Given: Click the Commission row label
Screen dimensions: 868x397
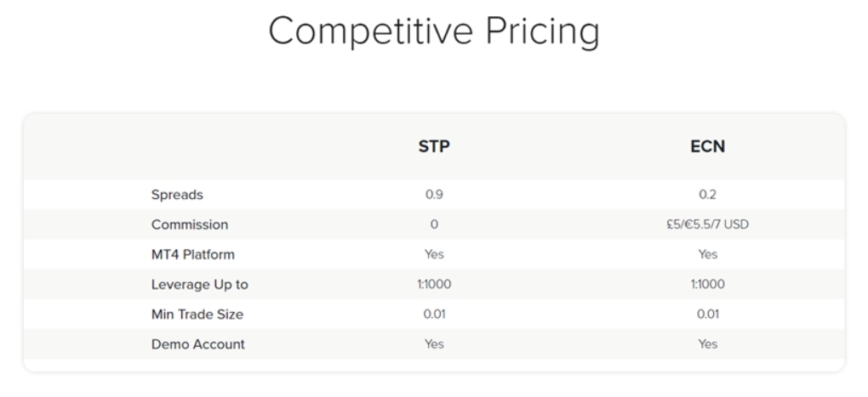Looking at the screenshot, I should click(190, 225).
